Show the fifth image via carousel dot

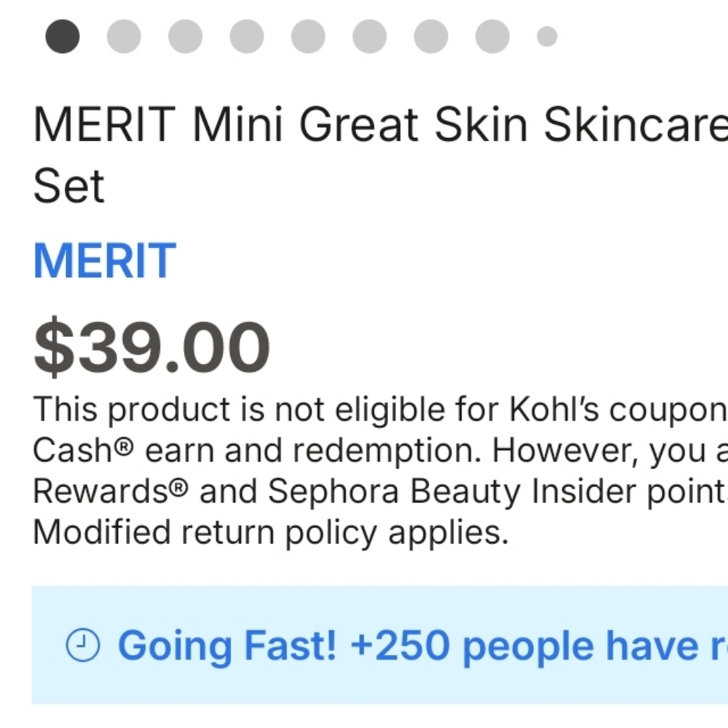[308, 36]
